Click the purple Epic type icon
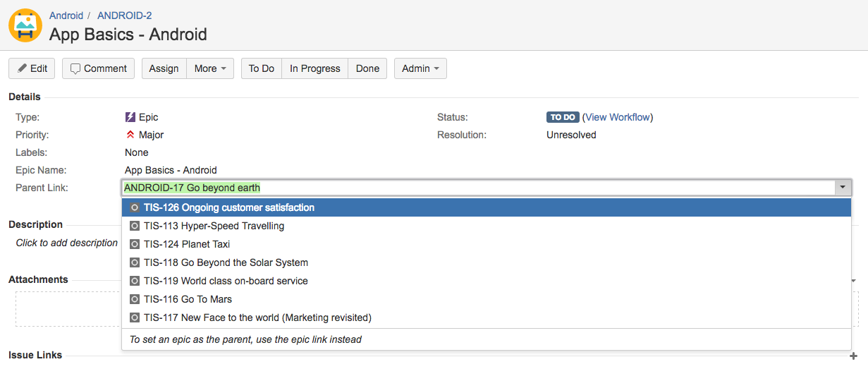 coord(130,117)
